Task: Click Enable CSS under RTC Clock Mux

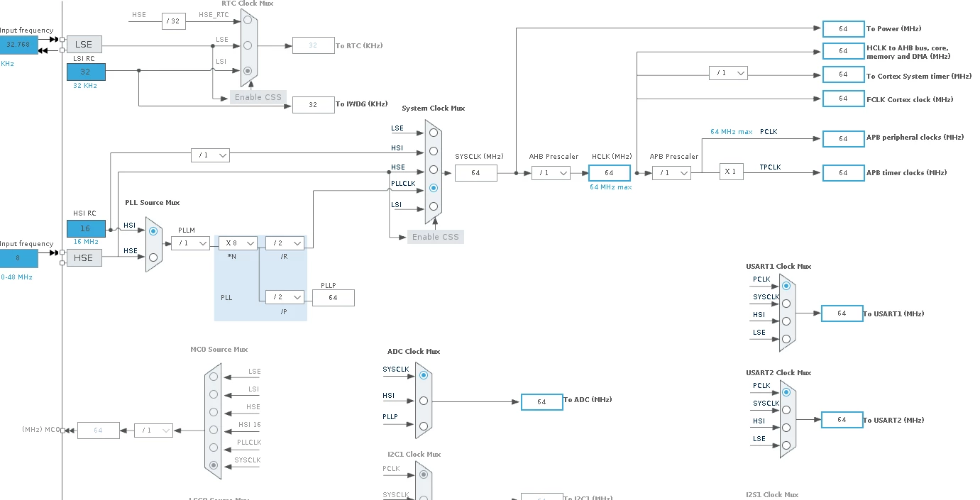Action: (258, 97)
